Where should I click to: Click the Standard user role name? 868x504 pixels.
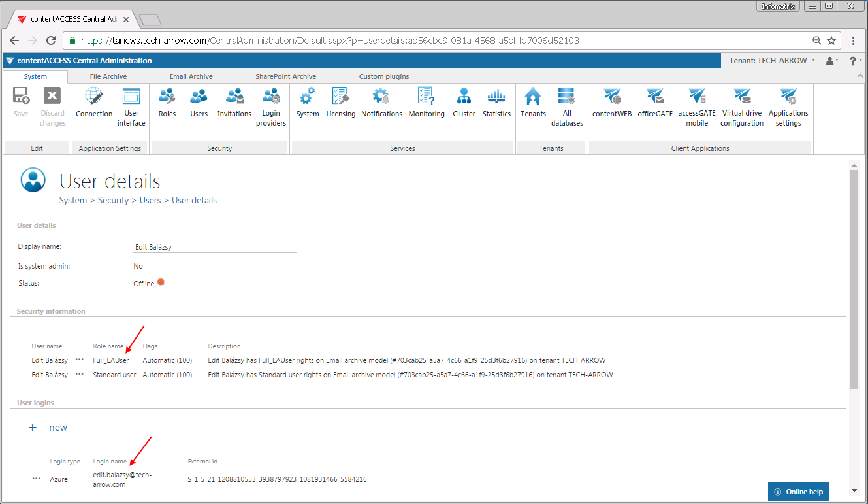[114, 375]
